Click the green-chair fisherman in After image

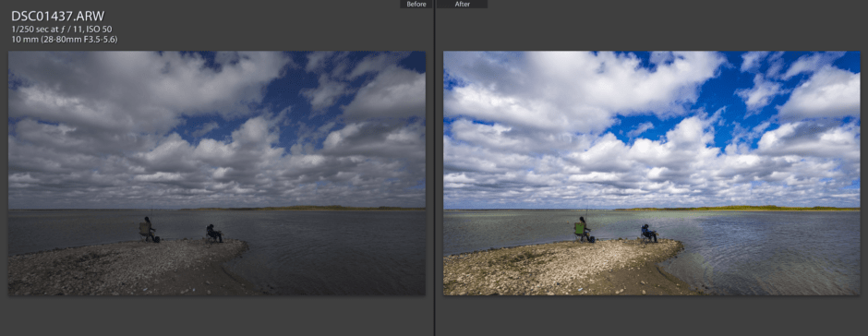coord(581,230)
